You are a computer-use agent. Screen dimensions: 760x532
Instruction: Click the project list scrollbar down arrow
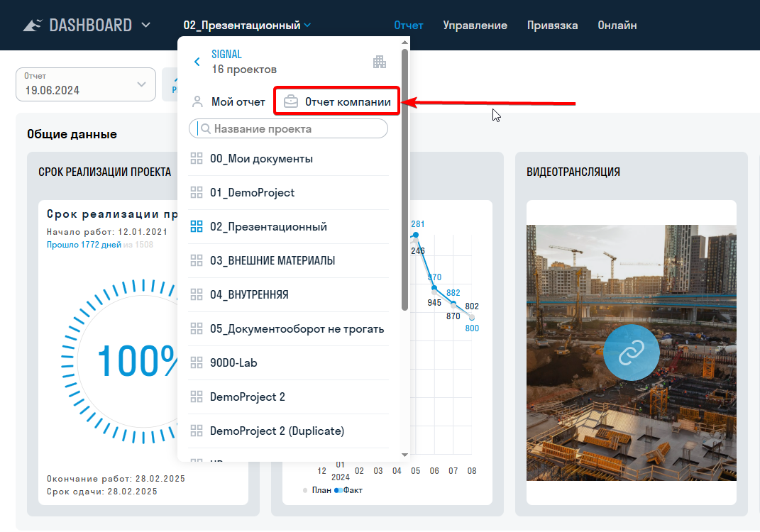404,455
